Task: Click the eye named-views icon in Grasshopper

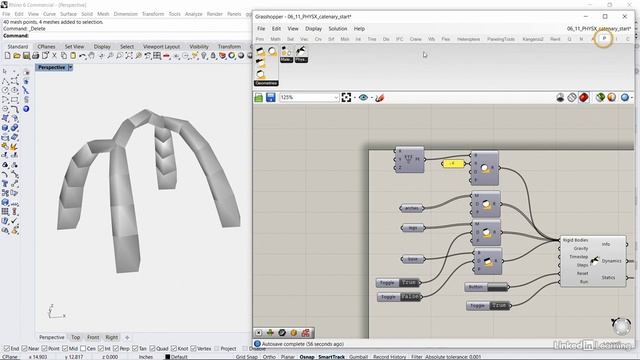Action: pyautogui.click(x=363, y=98)
